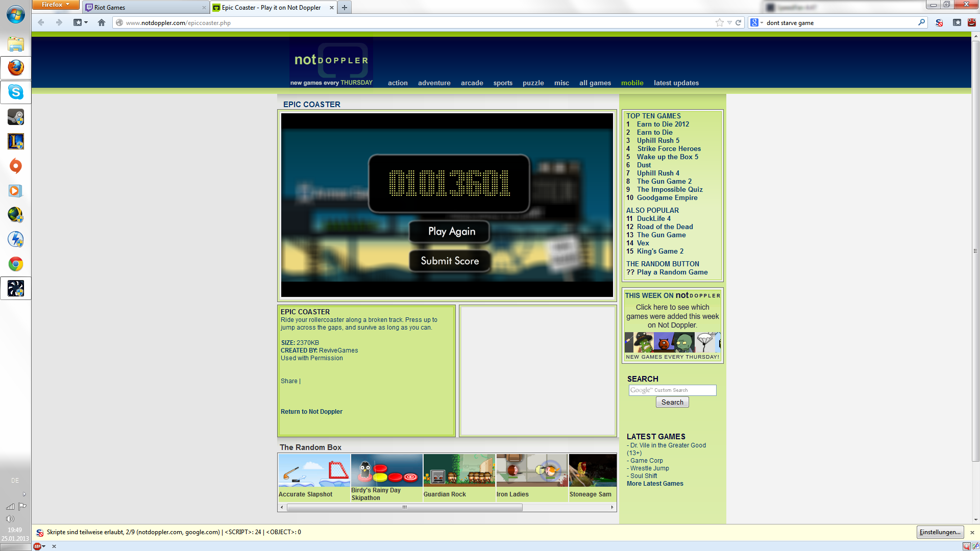Image resolution: width=980 pixels, height=551 pixels.
Task: Click the page vertical scrollbar thumb
Action: coord(975,251)
